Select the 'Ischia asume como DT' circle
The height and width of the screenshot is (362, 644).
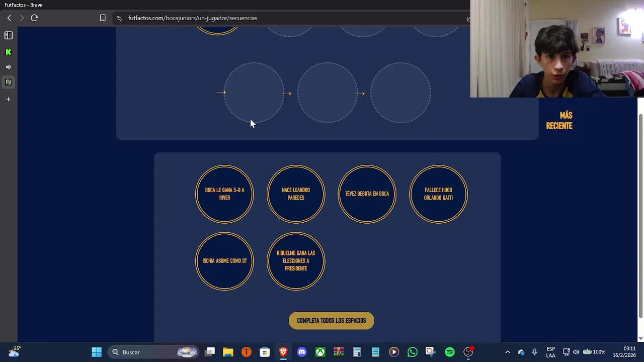click(224, 261)
